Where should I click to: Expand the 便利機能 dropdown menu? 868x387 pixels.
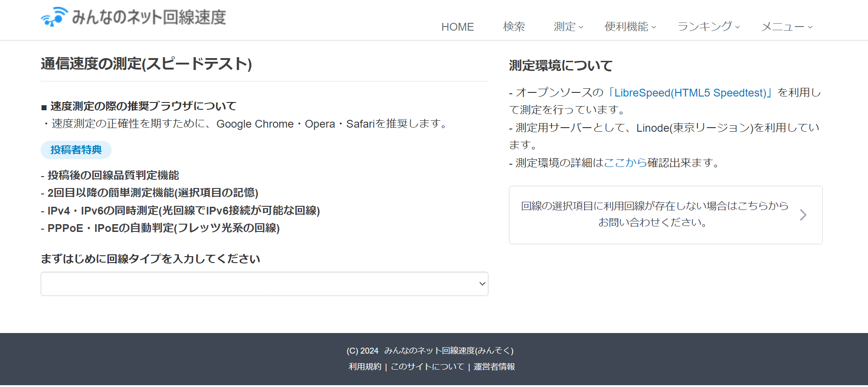pos(630,27)
